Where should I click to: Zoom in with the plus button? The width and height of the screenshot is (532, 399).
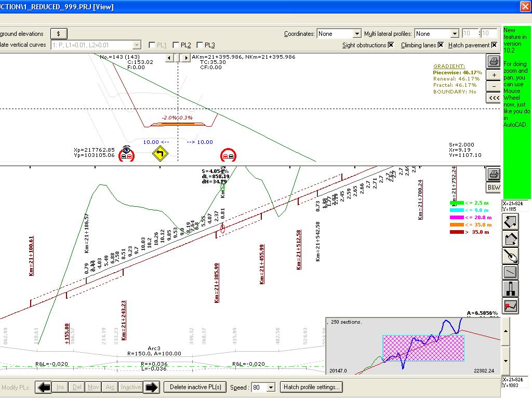pyautogui.click(x=494, y=75)
